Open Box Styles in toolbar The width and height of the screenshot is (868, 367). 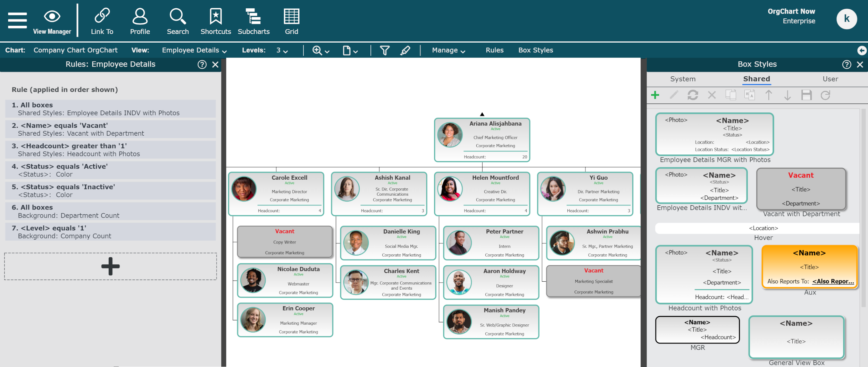click(x=535, y=50)
